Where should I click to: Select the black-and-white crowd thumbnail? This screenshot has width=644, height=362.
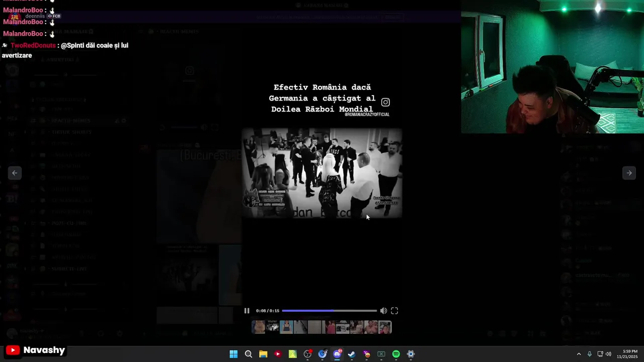272,327
